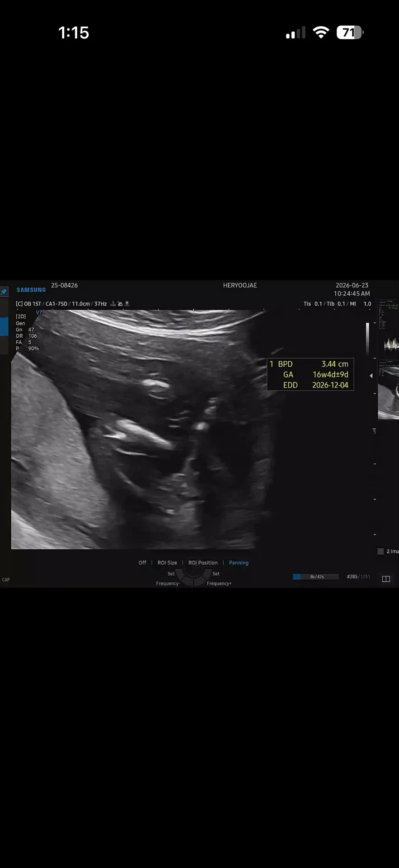The width and height of the screenshot is (399, 868).
Task: Click the CA1-7SD probe name
Action: tap(56, 304)
